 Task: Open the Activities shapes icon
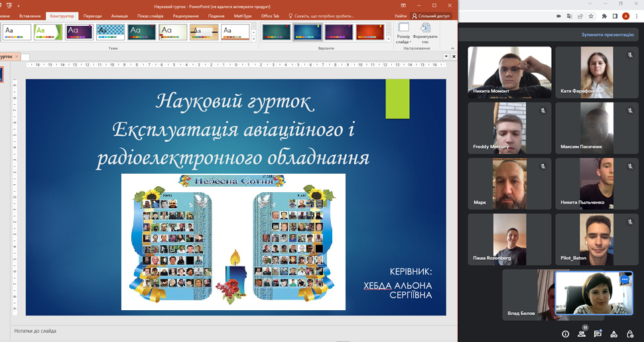click(x=613, y=334)
